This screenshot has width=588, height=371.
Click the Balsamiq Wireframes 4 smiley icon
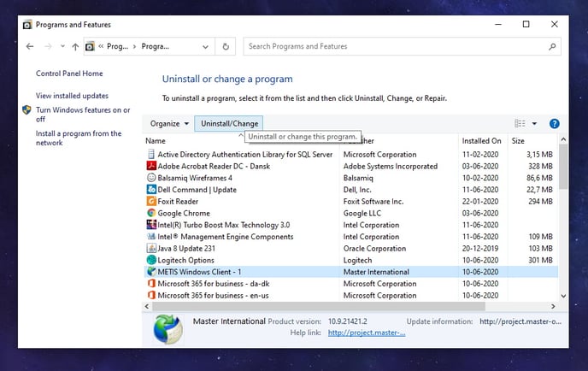(x=151, y=178)
